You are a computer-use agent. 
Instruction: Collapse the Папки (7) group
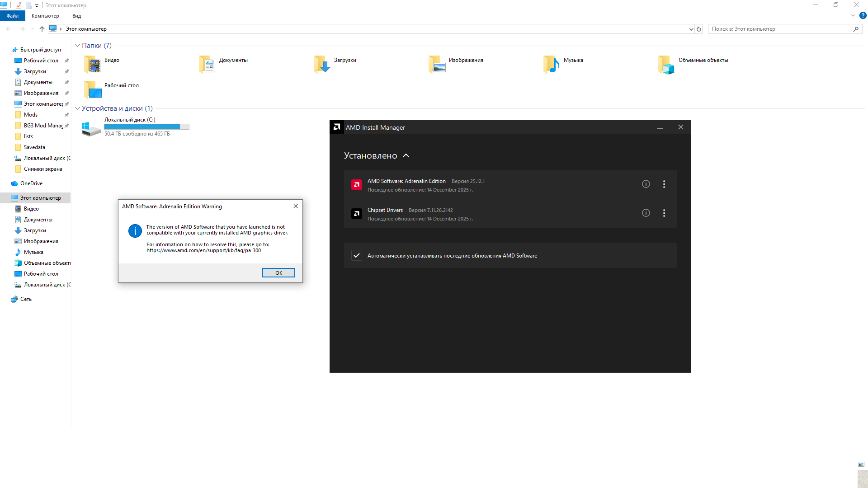point(77,46)
